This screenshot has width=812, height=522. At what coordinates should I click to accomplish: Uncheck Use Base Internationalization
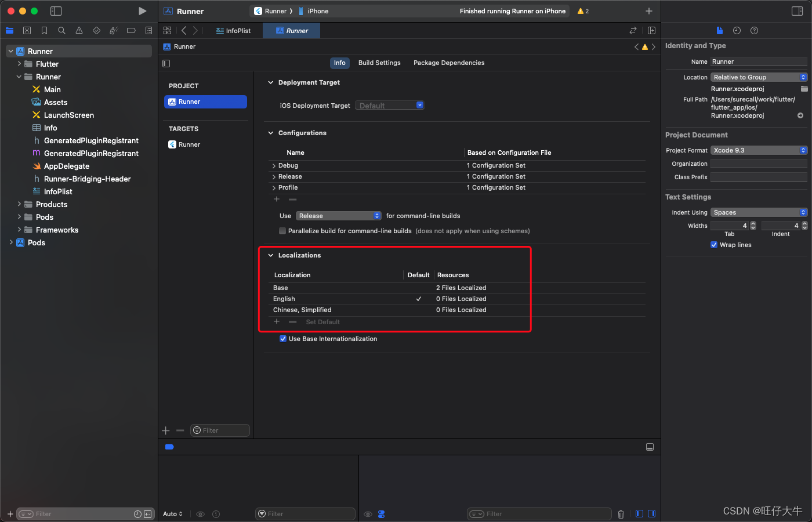[283, 339]
